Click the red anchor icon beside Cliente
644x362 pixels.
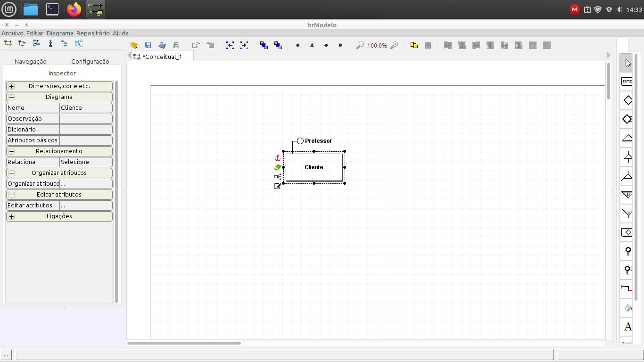[277, 158]
